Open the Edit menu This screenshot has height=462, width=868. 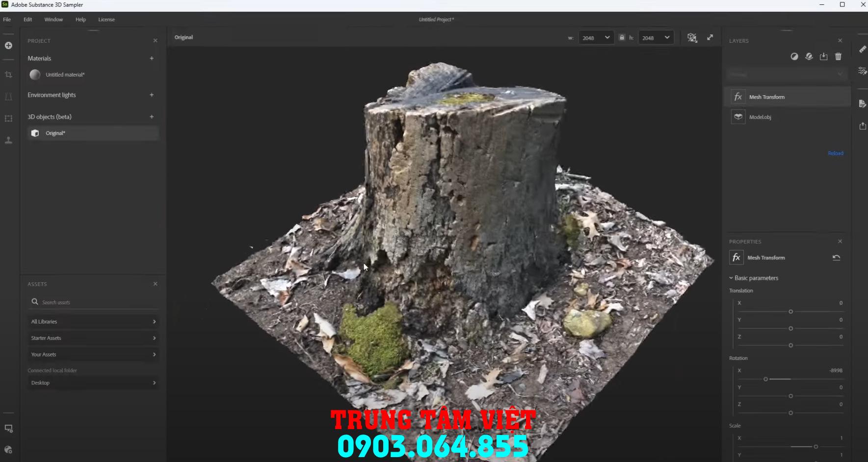27,20
